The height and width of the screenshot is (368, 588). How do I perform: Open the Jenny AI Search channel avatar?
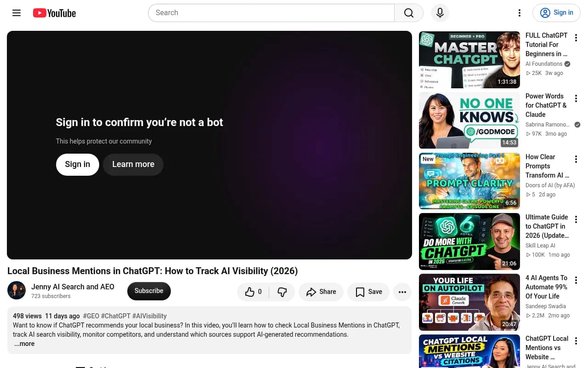click(17, 290)
